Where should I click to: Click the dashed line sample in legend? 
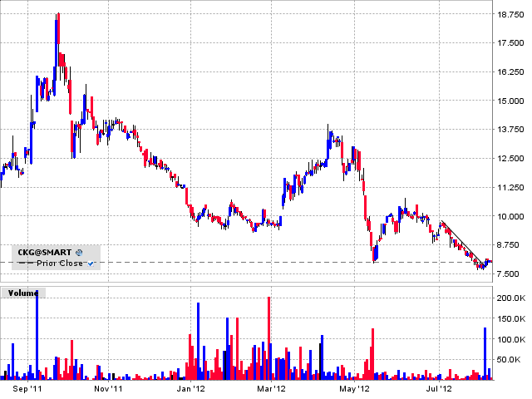click(26, 264)
